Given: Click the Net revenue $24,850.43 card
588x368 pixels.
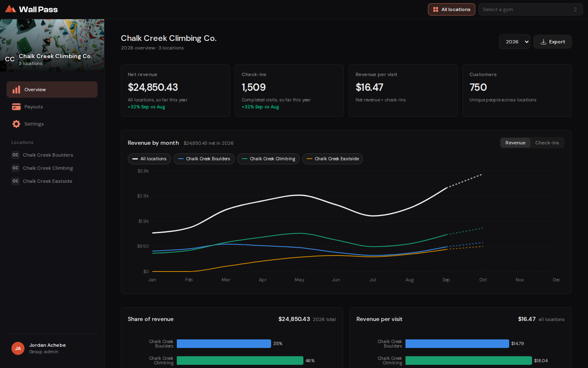Looking at the screenshot, I should [175, 90].
